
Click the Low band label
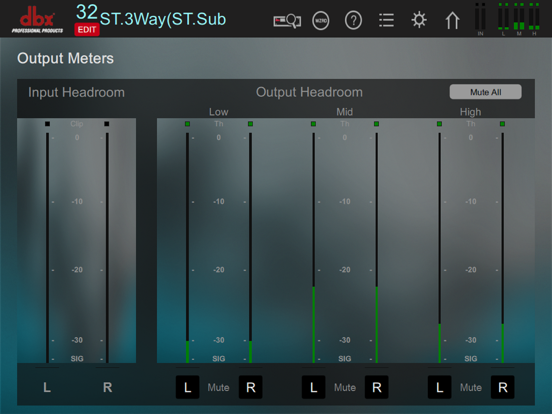(219, 112)
